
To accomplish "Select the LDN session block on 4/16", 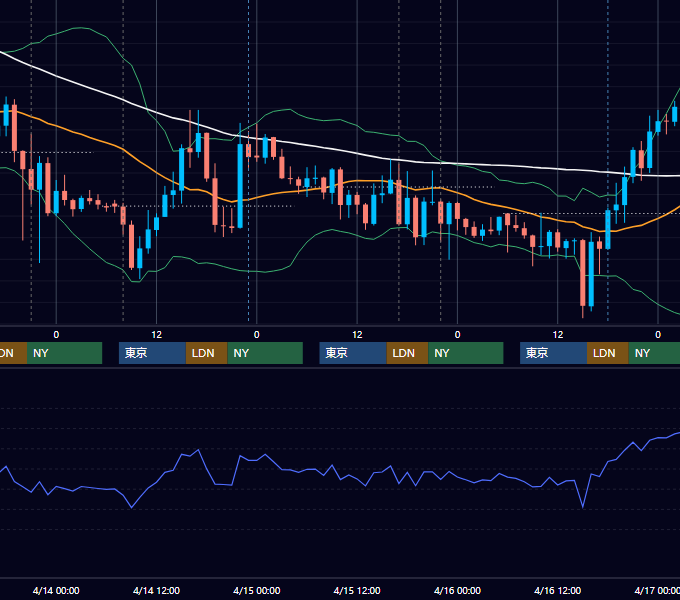I will 608,353.
